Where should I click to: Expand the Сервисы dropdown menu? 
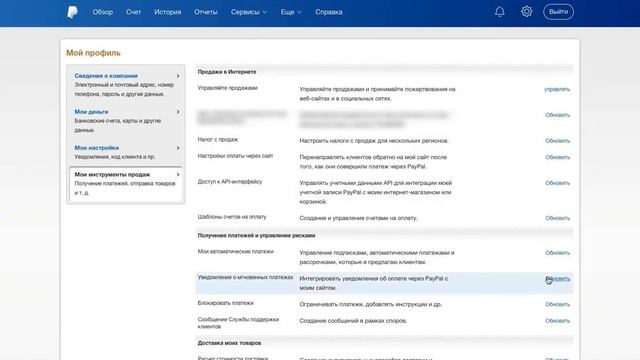coord(249,12)
